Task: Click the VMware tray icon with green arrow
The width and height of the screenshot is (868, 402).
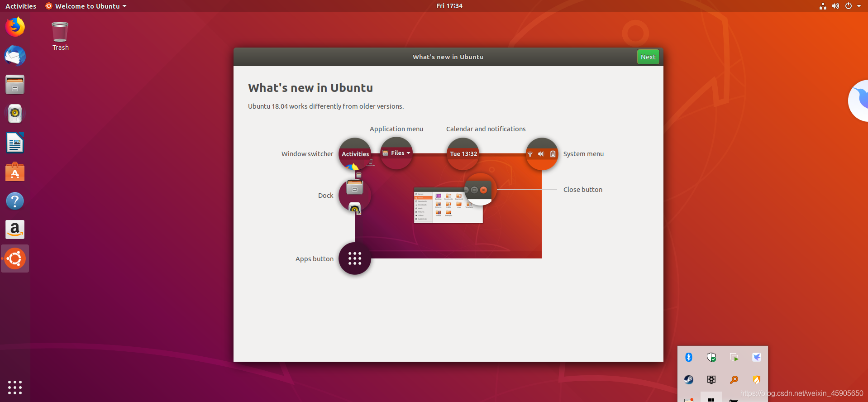Action: [x=734, y=357]
